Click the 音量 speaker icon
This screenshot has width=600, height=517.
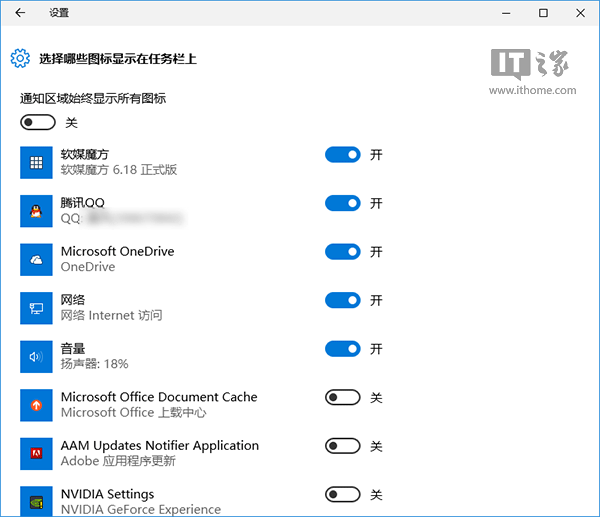36,356
